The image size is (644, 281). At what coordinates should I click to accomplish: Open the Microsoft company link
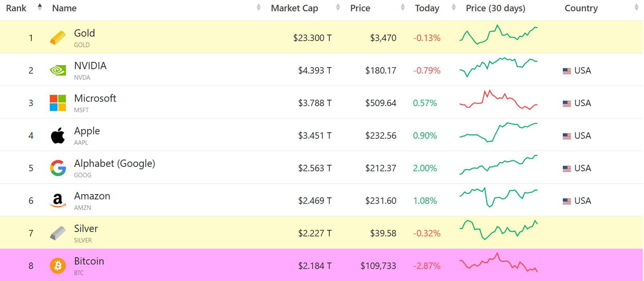coord(95,98)
